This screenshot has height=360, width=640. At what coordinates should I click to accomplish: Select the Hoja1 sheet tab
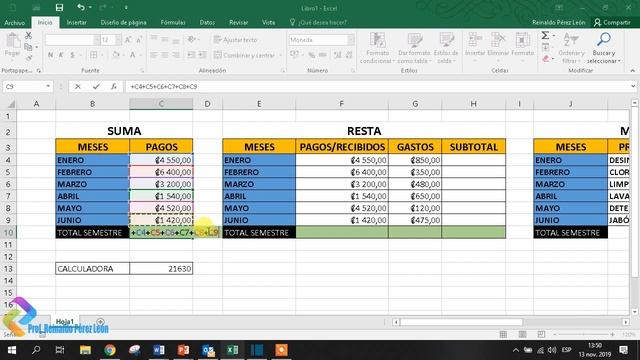click(x=64, y=321)
